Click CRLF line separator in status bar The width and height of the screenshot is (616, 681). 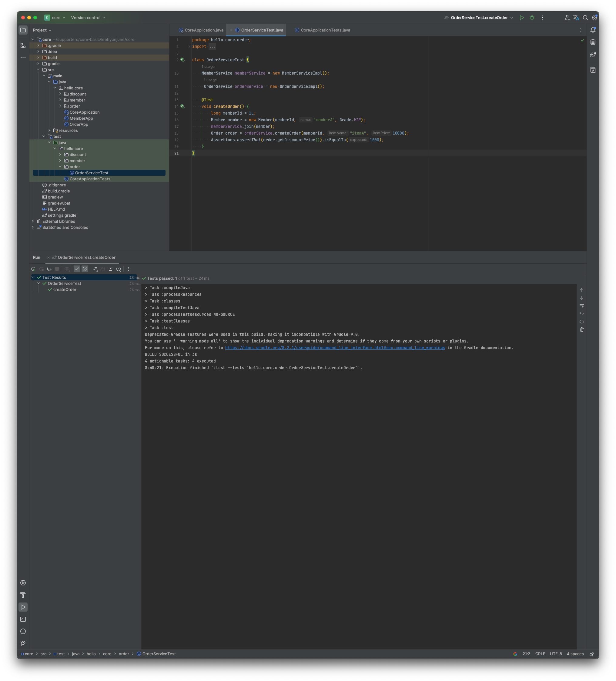click(540, 654)
